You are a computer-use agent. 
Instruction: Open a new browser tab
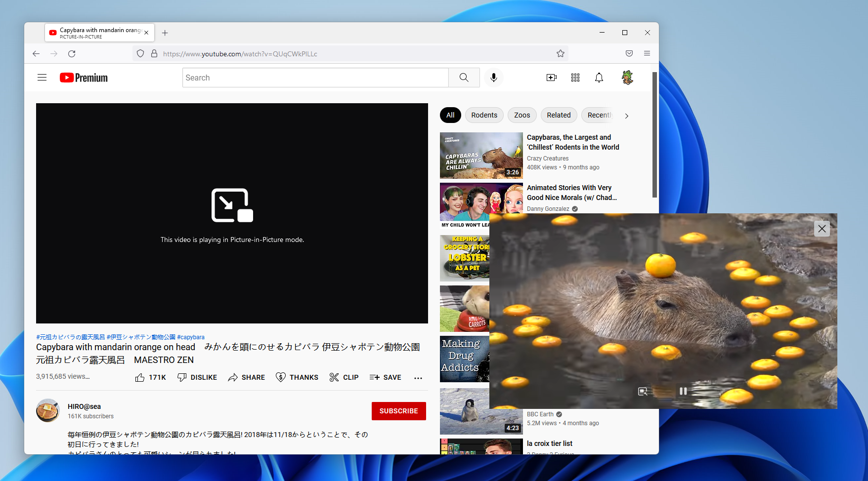pyautogui.click(x=165, y=33)
